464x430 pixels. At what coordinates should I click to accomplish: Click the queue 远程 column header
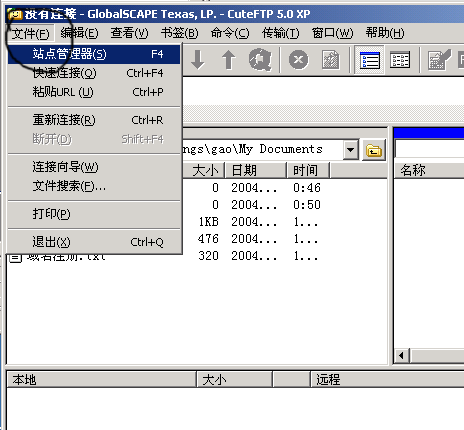pos(387,380)
